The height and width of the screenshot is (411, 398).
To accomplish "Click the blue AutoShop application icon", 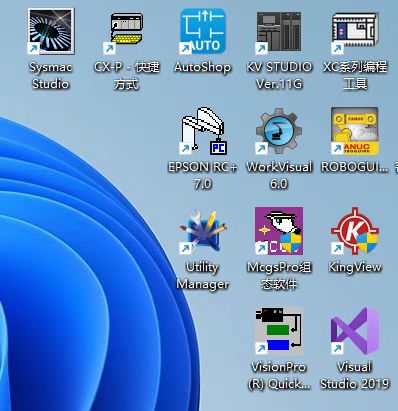I will click(203, 31).
